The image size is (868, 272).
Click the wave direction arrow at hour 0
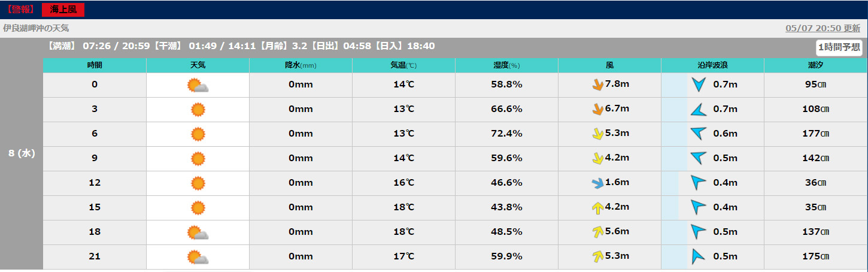tap(698, 85)
